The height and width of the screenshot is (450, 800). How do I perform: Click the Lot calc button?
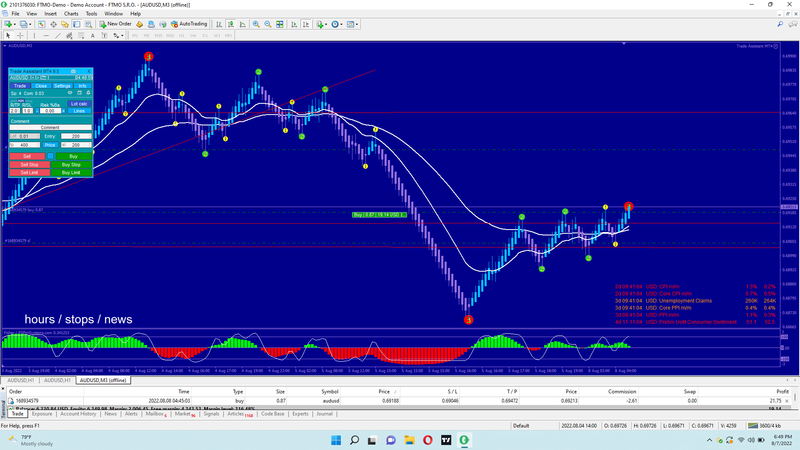tap(79, 104)
